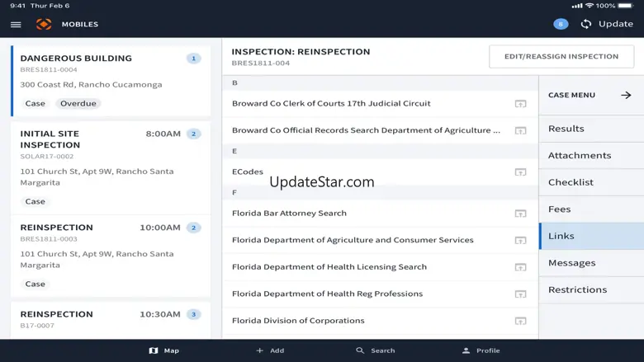This screenshot has width=644, height=362.
Task: Click the orange app logo icon
Action: [x=44, y=24]
